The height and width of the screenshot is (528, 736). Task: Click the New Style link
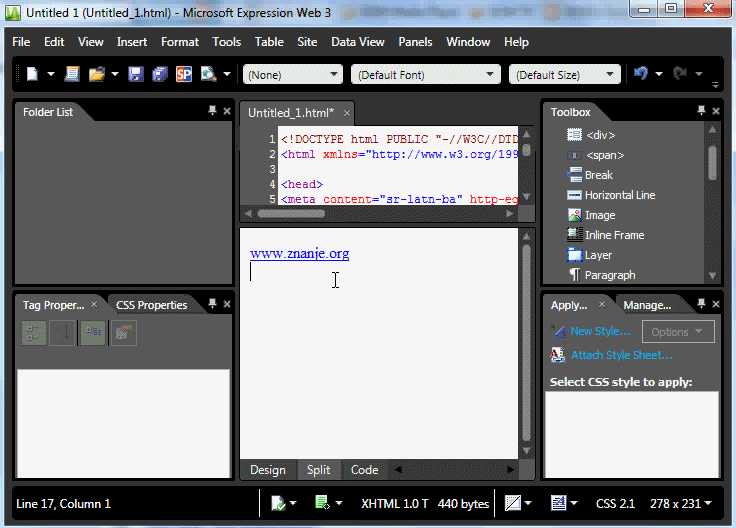(x=600, y=331)
